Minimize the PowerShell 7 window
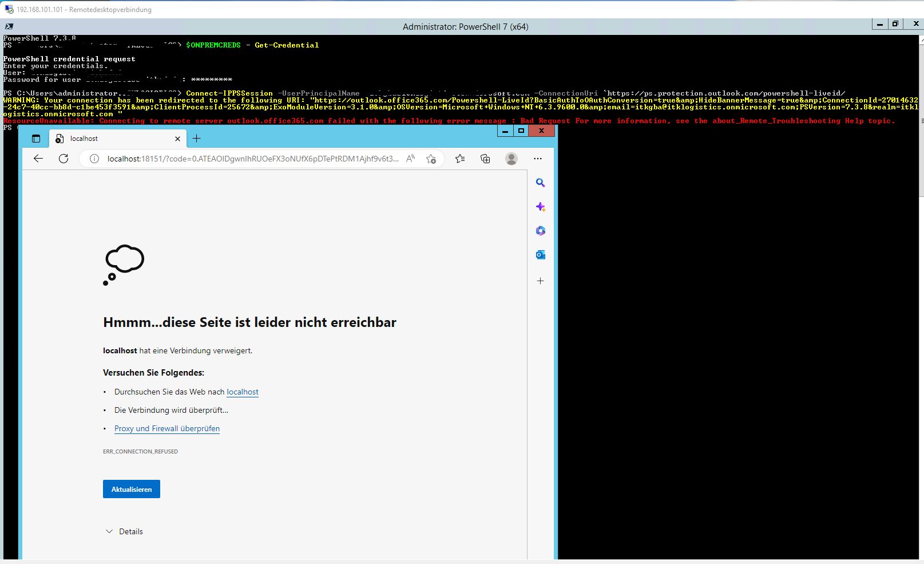Screen dimensions: 924x564 click(879, 24)
